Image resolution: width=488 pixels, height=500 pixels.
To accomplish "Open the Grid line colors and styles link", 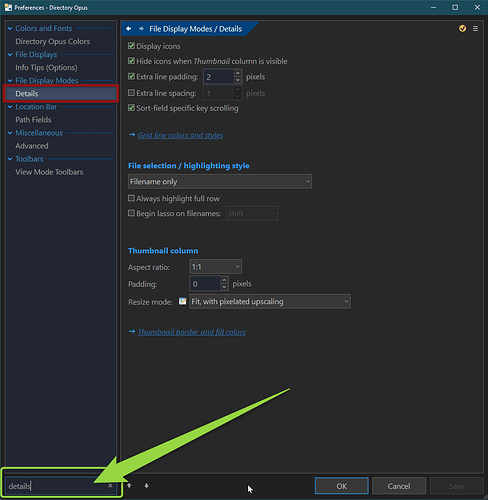I will click(180, 135).
